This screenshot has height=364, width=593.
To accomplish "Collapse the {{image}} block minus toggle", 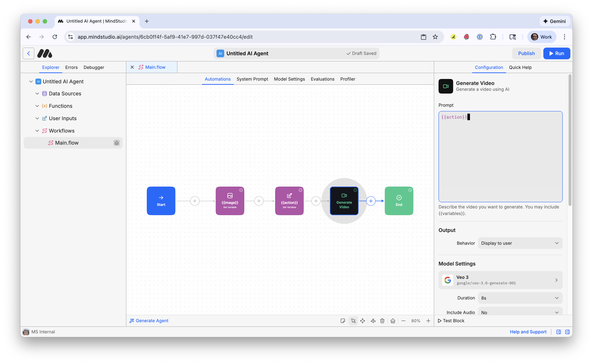I will [241, 190].
